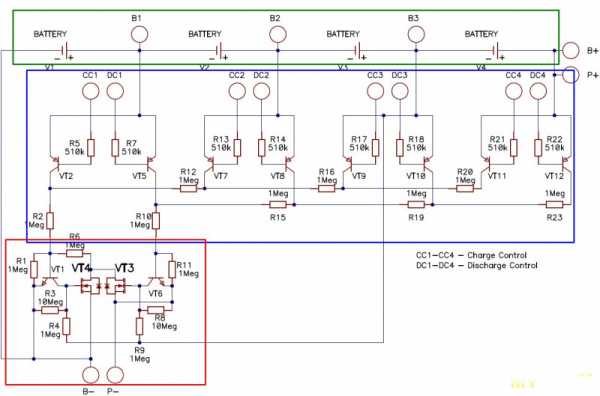Click the first BATTERY cell symbol

click(x=66, y=51)
